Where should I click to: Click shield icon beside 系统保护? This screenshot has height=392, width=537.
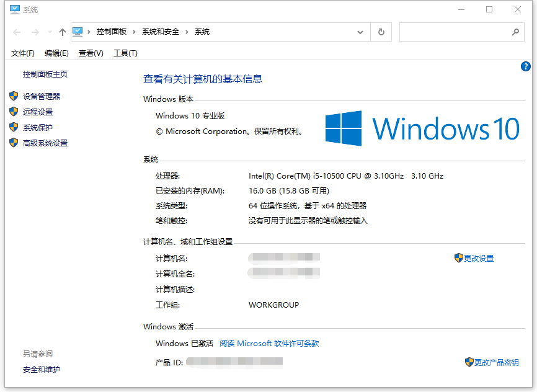click(x=14, y=127)
